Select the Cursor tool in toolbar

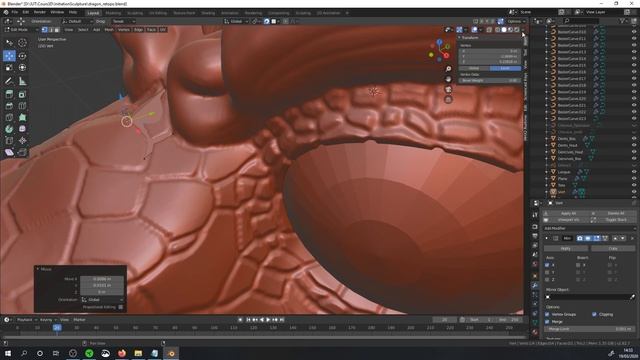click(x=22, y=42)
